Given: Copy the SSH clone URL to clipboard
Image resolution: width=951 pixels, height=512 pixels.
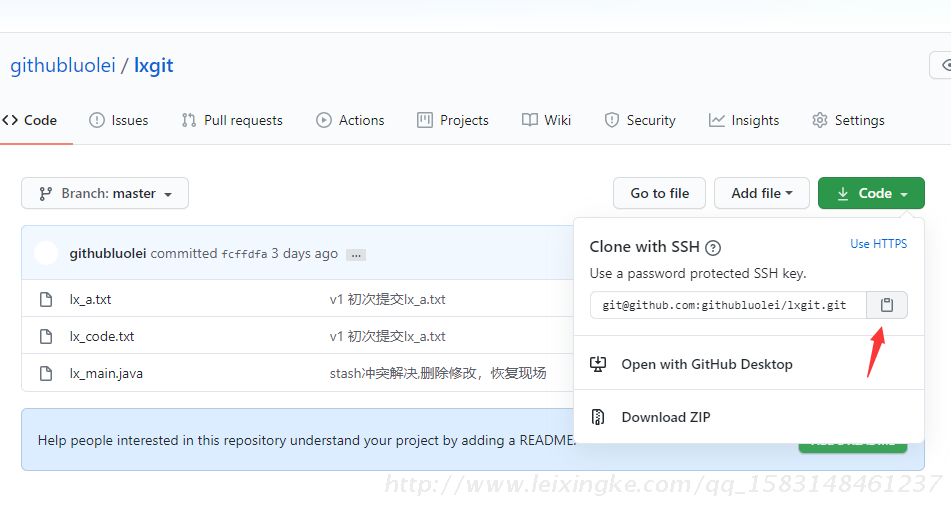Looking at the screenshot, I should tap(887, 305).
